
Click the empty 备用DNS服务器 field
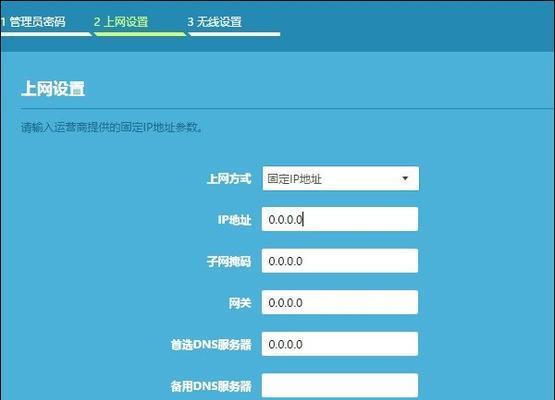point(340,385)
